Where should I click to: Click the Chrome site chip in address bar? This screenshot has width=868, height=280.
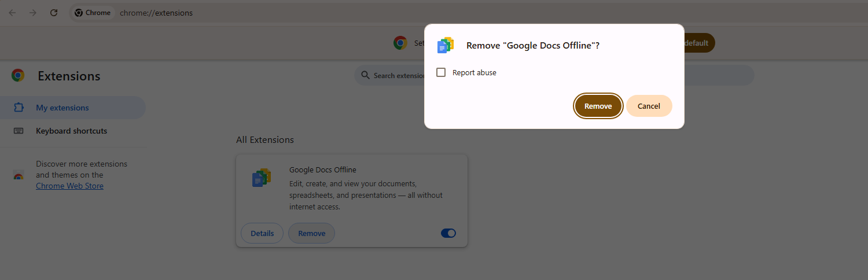pos(93,13)
